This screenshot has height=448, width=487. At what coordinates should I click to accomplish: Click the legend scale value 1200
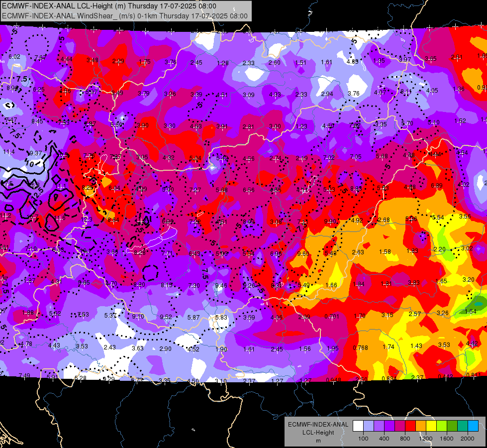click(x=426, y=439)
